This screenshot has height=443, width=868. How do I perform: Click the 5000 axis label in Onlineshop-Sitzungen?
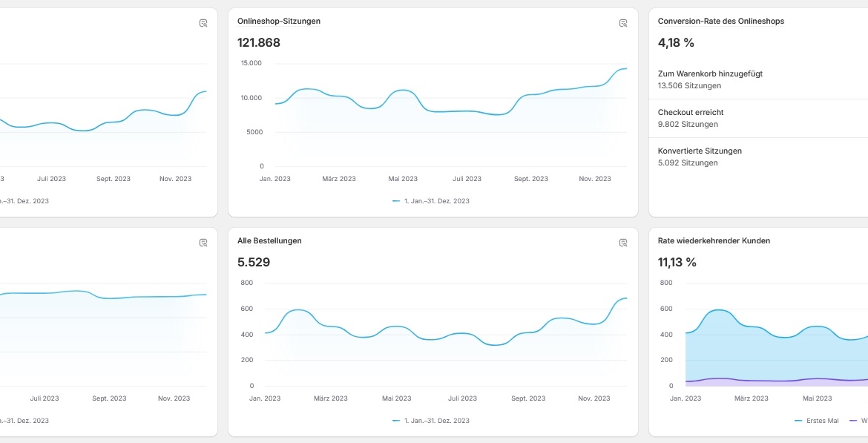(254, 132)
